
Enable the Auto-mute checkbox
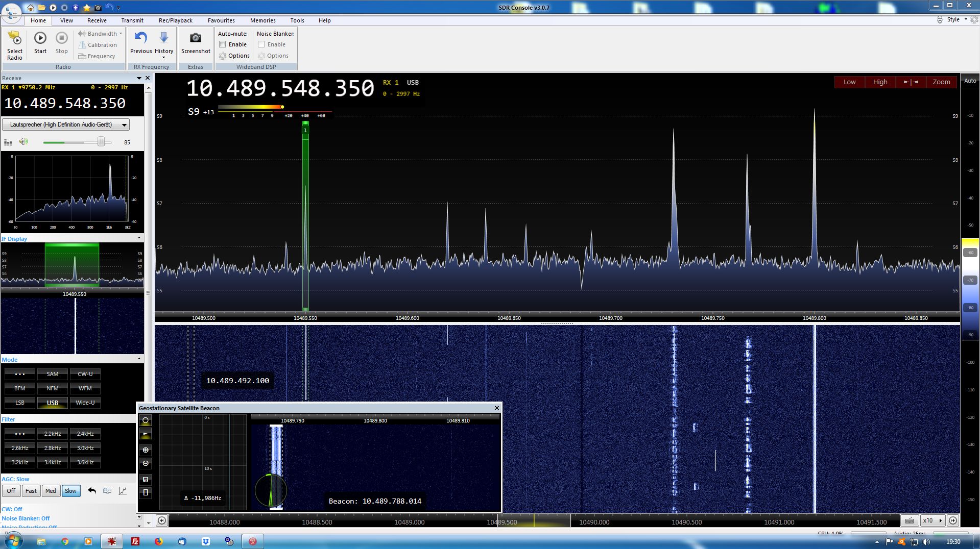[x=223, y=44]
